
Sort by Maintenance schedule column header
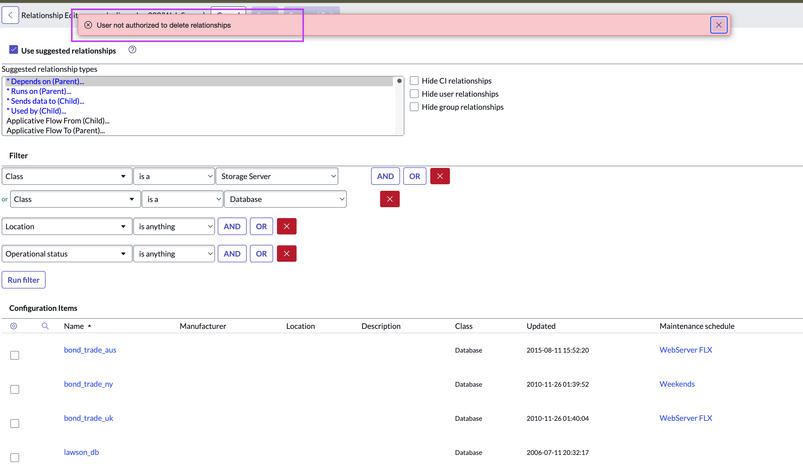tap(697, 326)
